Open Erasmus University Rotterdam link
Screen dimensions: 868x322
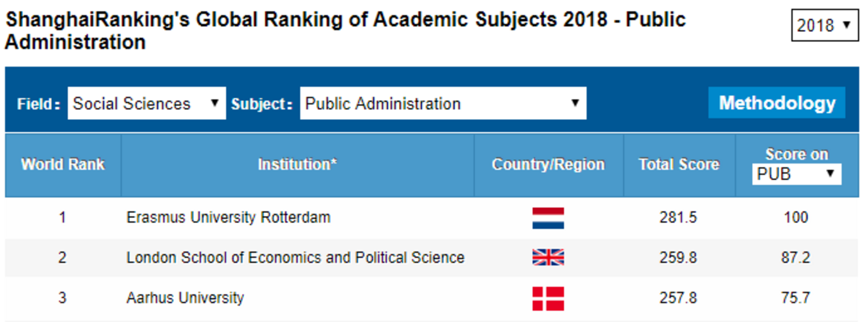pyautogui.click(x=228, y=217)
